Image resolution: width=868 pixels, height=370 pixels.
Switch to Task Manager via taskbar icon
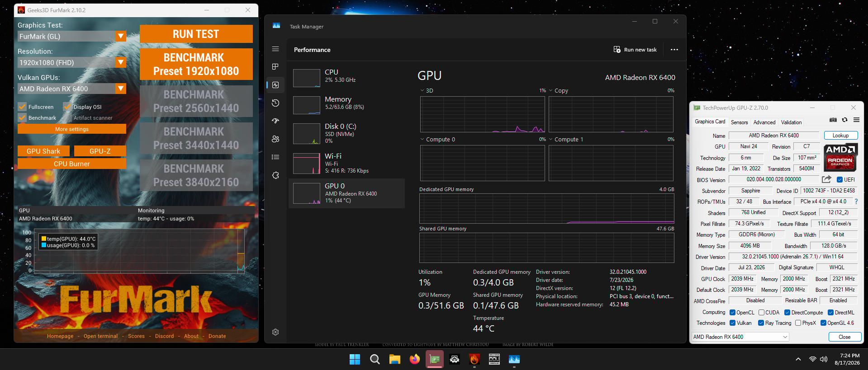coord(514,359)
